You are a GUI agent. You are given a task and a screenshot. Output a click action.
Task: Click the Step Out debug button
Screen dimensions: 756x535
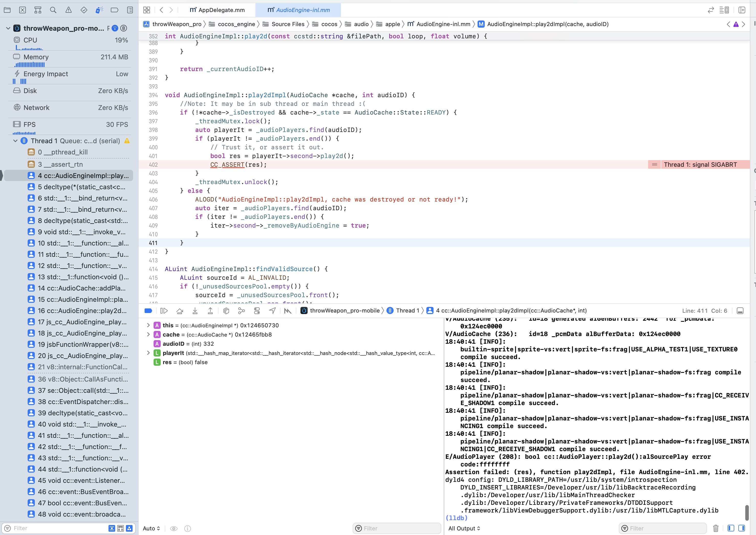coord(210,311)
